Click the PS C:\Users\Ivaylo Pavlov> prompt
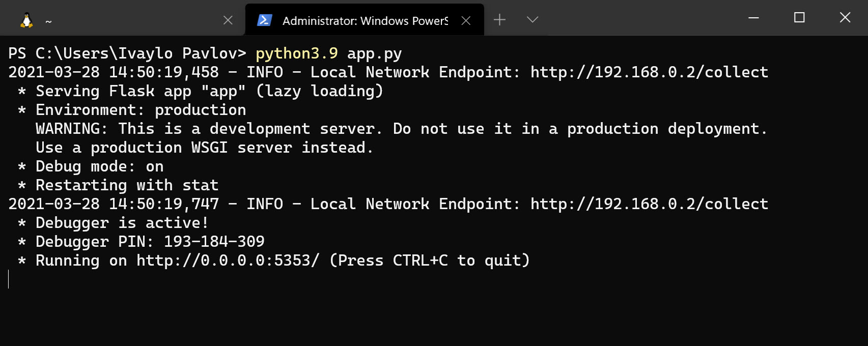Image resolution: width=868 pixels, height=346 pixels. coord(127,53)
